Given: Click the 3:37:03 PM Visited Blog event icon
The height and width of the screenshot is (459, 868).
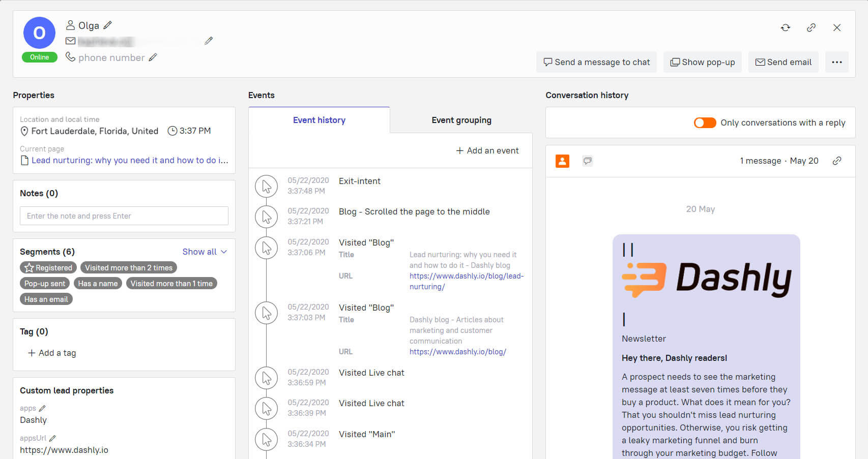Looking at the screenshot, I should point(266,313).
